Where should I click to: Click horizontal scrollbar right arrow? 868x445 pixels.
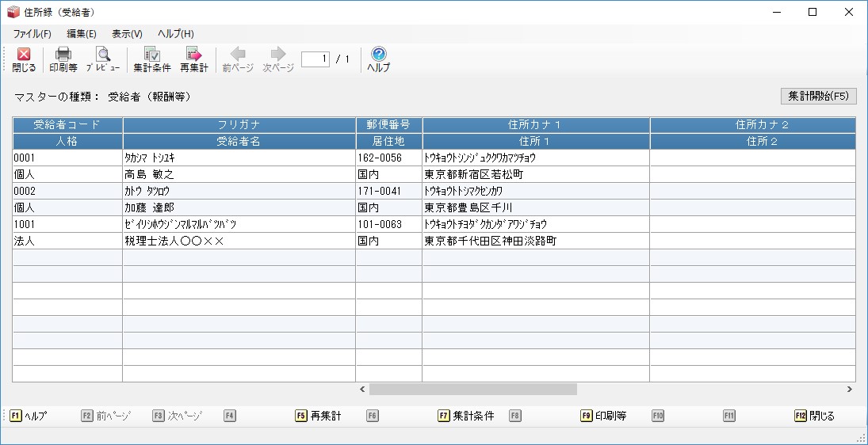pyautogui.click(x=849, y=390)
